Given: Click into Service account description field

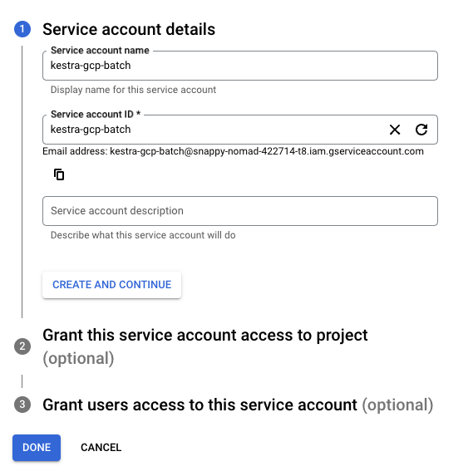Looking at the screenshot, I should pyautogui.click(x=240, y=211).
